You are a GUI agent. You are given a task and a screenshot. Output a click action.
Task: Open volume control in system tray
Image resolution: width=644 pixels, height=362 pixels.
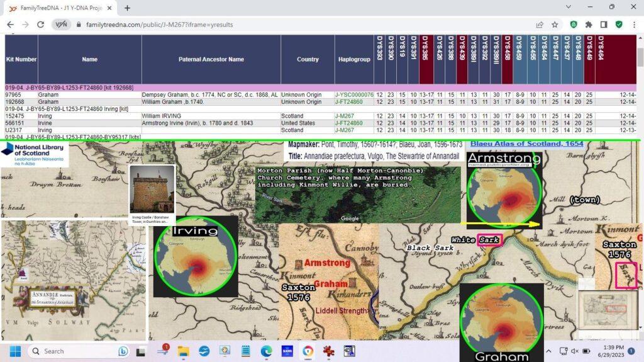click(575, 351)
